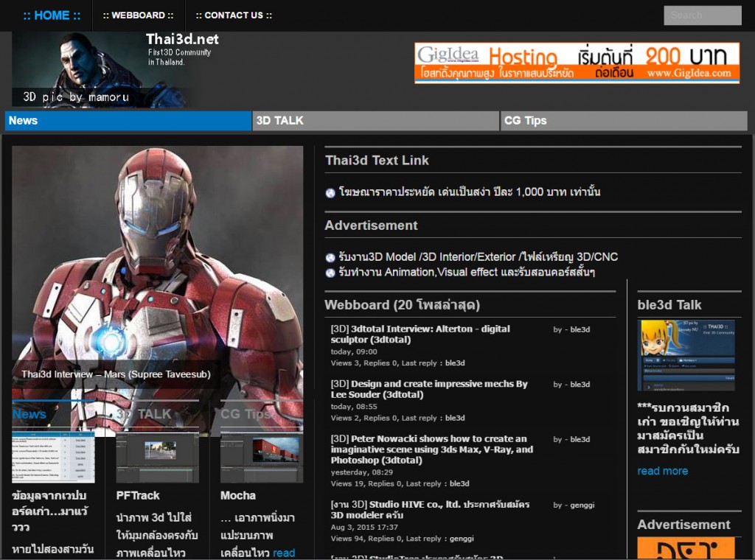Open the รับงาน3D Model /3D Interior/Exterior link

tap(478, 257)
